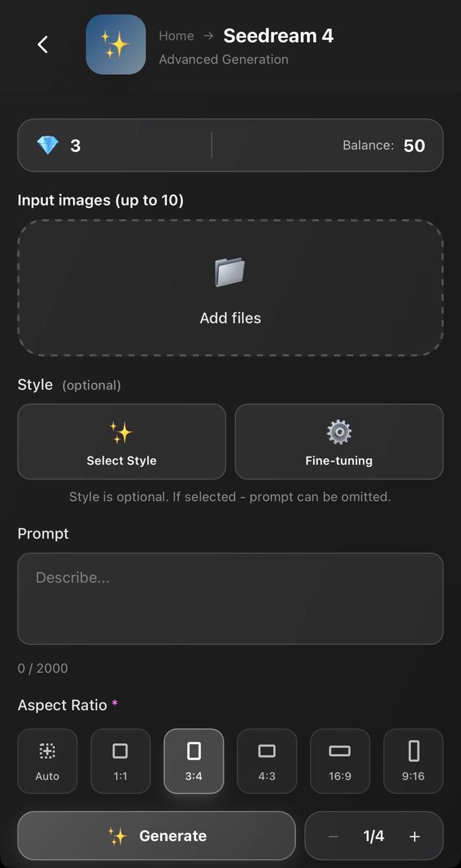Click inside the Describe prompt field
The height and width of the screenshot is (868, 461).
click(x=230, y=597)
